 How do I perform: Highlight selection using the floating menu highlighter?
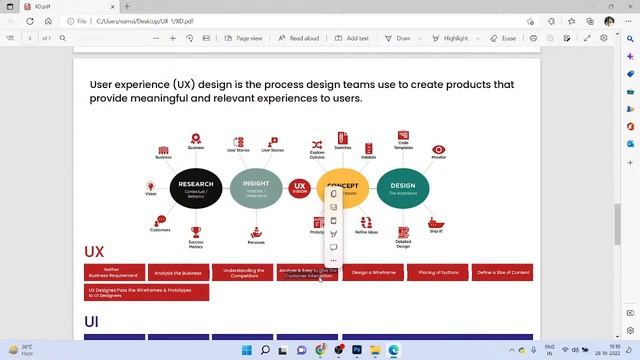333,234
